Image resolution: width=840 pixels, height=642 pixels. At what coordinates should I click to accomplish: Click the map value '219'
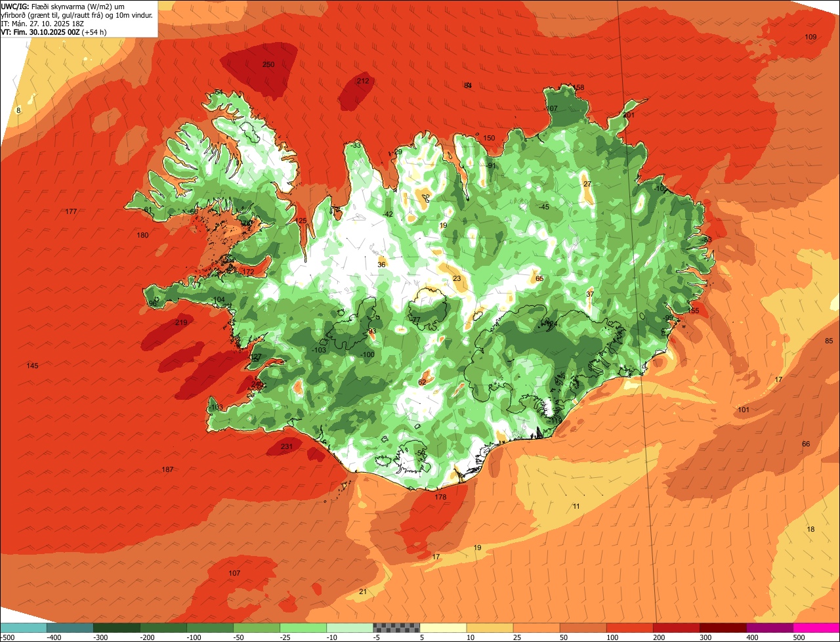pos(181,322)
